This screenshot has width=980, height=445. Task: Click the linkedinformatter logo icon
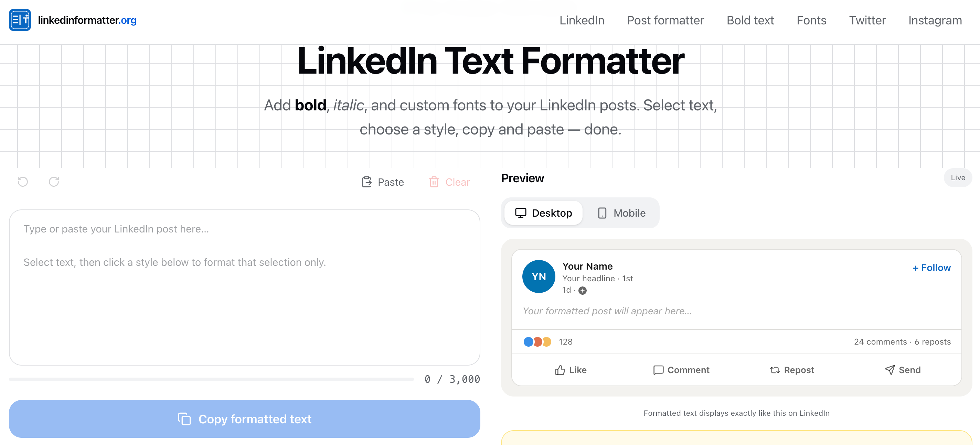pos(20,20)
